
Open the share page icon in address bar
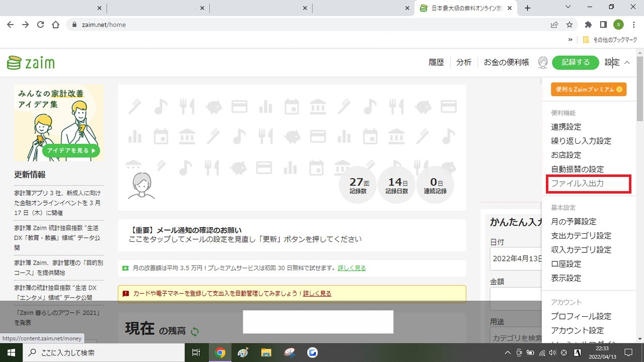pos(554,24)
